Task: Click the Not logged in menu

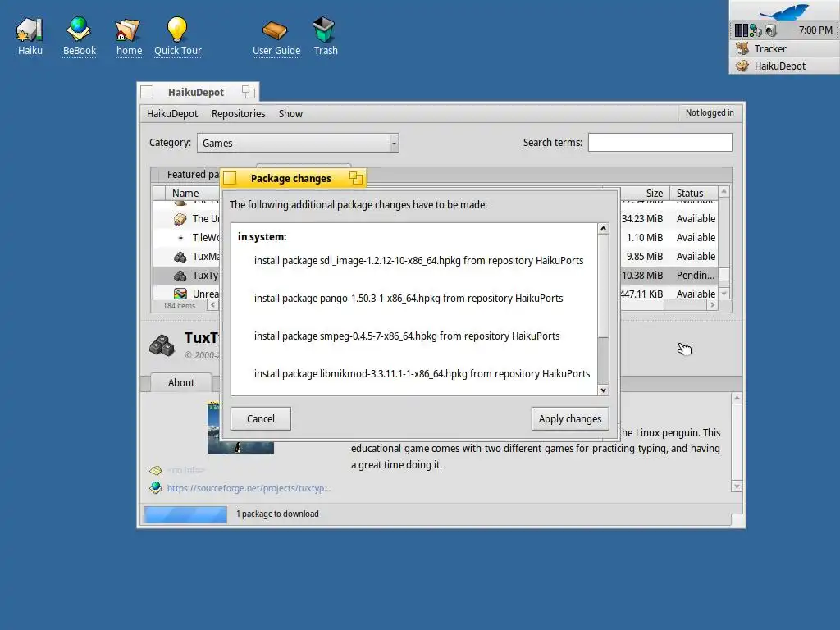Action: tap(710, 112)
